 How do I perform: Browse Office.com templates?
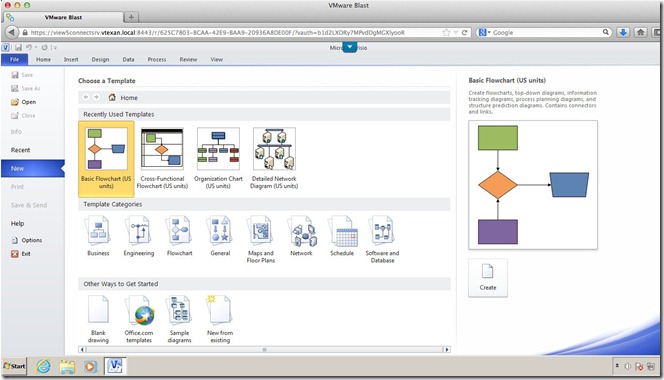click(x=139, y=319)
